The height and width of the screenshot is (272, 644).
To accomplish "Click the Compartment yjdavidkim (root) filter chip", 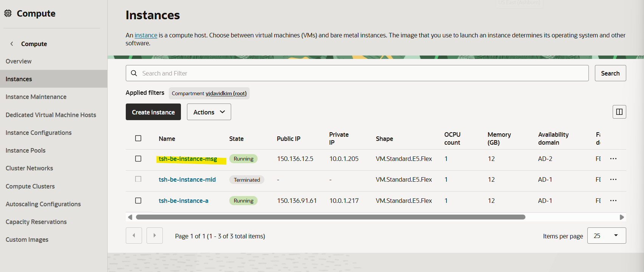I will click(x=209, y=93).
